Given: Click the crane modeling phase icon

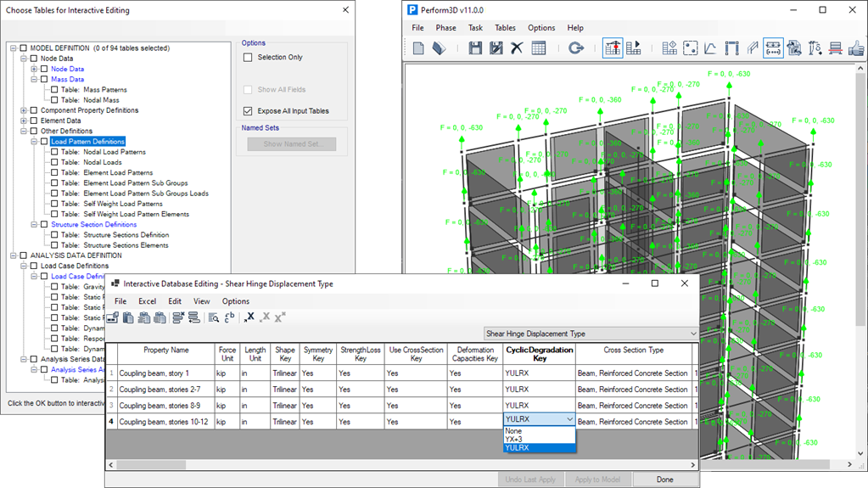Looking at the screenshot, I should pos(612,48).
